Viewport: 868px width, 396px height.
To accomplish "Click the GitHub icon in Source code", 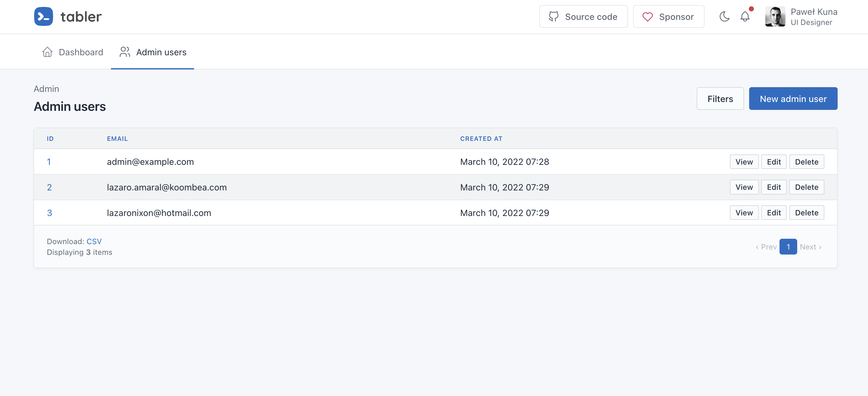I will 553,16.
